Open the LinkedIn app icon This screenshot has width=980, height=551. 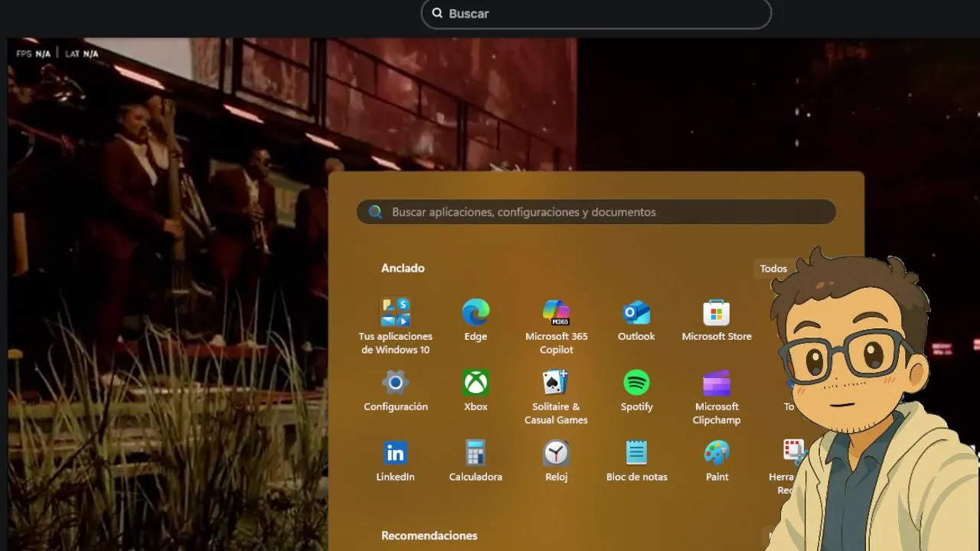pos(395,453)
